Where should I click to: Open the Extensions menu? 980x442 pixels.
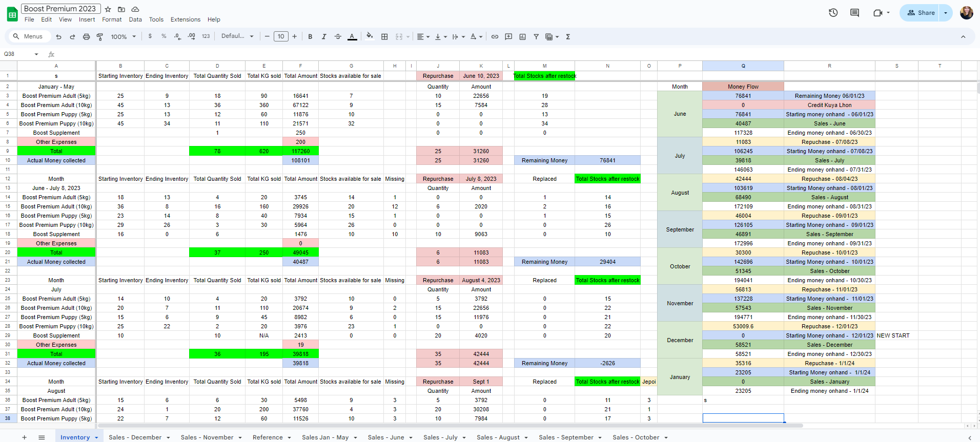pyautogui.click(x=186, y=19)
